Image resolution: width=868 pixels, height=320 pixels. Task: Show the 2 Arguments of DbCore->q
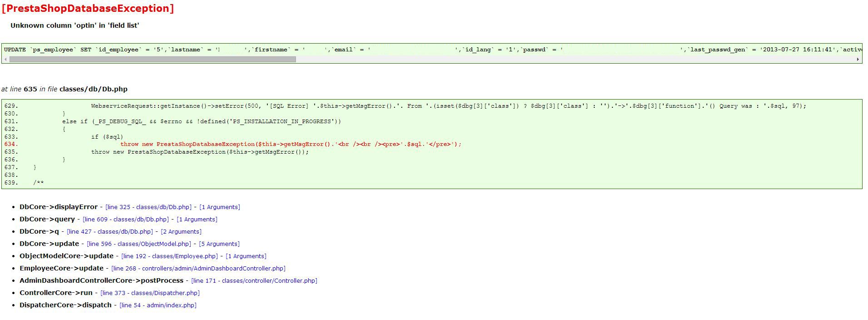click(181, 231)
